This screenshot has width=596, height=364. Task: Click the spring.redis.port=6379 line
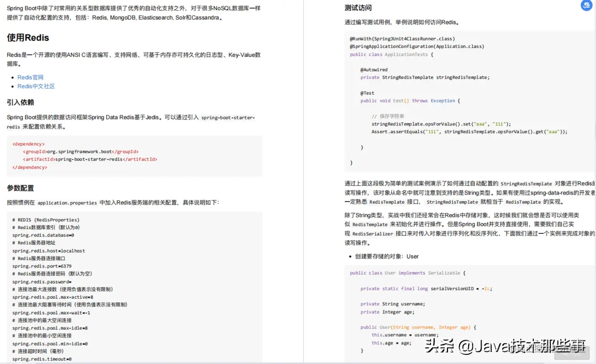pos(42,266)
